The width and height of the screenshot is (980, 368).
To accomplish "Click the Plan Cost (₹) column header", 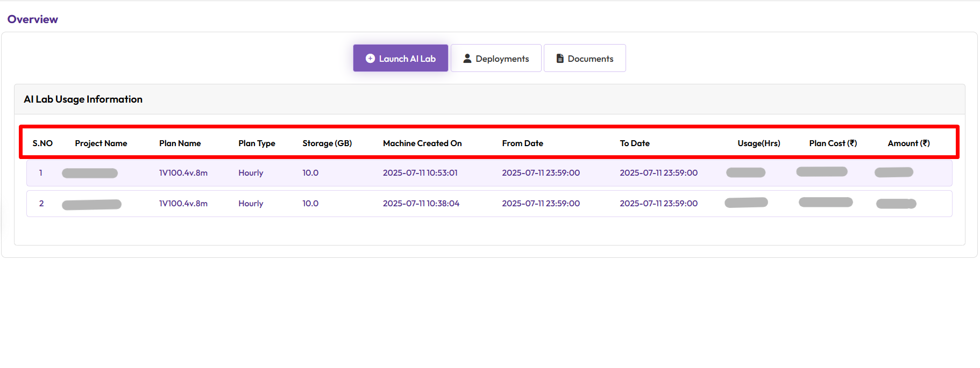I will click(833, 143).
